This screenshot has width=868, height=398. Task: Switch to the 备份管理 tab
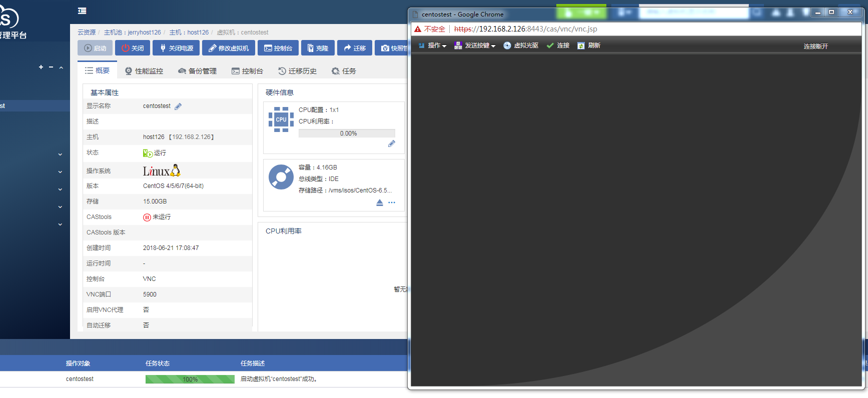click(x=197, y=71)
